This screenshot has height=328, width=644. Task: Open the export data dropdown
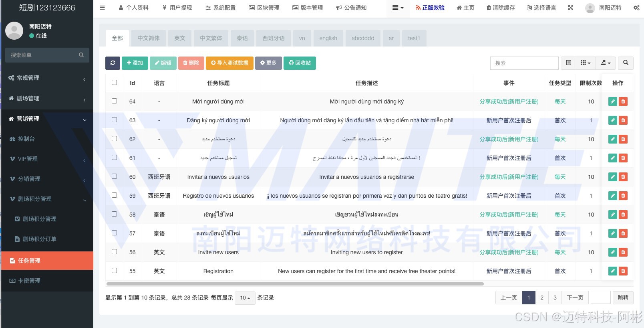point(606,63)
